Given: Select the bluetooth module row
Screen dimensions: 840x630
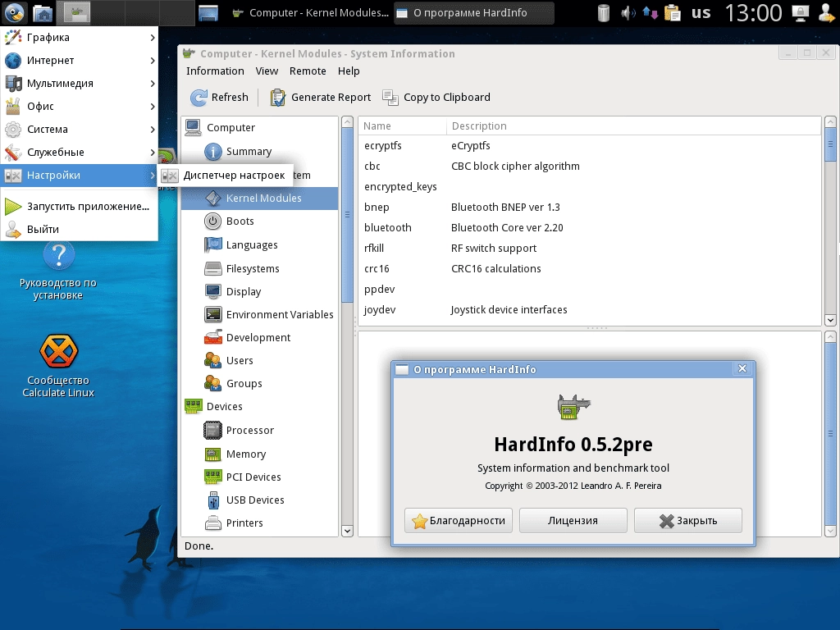Looking at the screenshot, I should point(589,228).
